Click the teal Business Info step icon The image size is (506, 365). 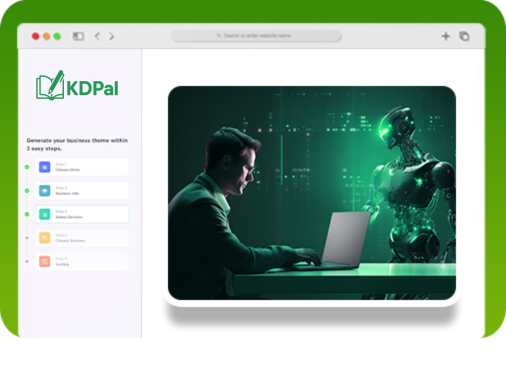(44, 190)
